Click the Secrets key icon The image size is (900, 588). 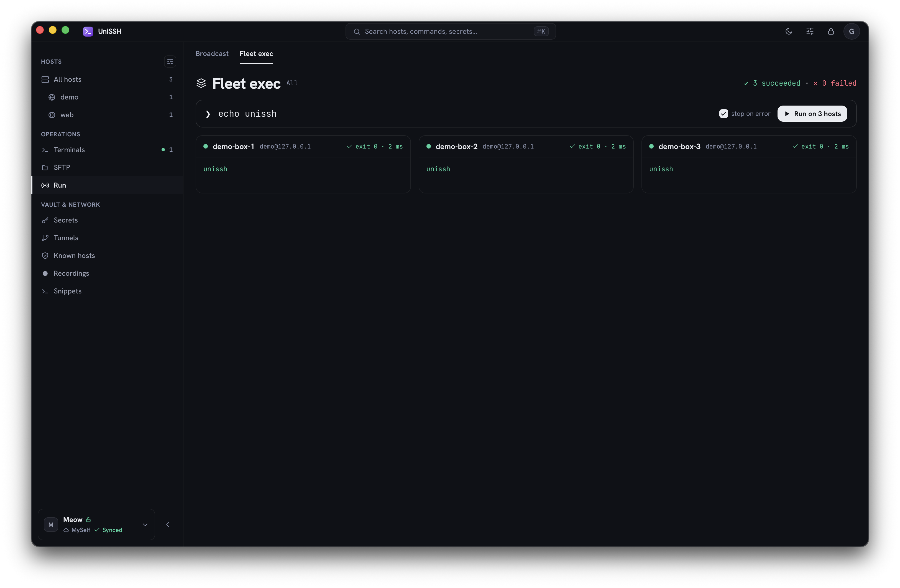coord(45,220)
